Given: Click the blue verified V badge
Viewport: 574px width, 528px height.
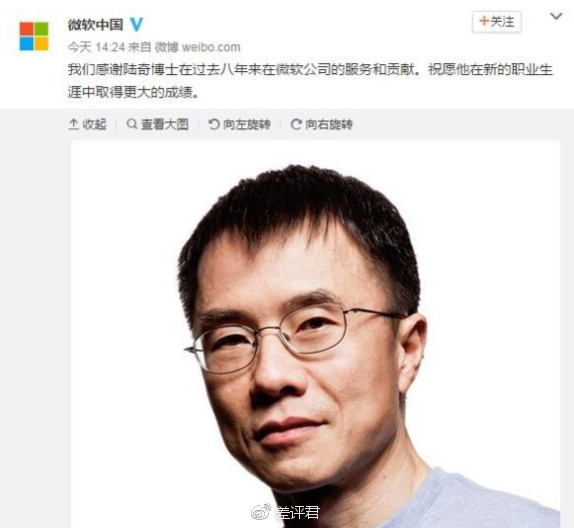Looking at the screenshot, I should click(x=136, y=25).
